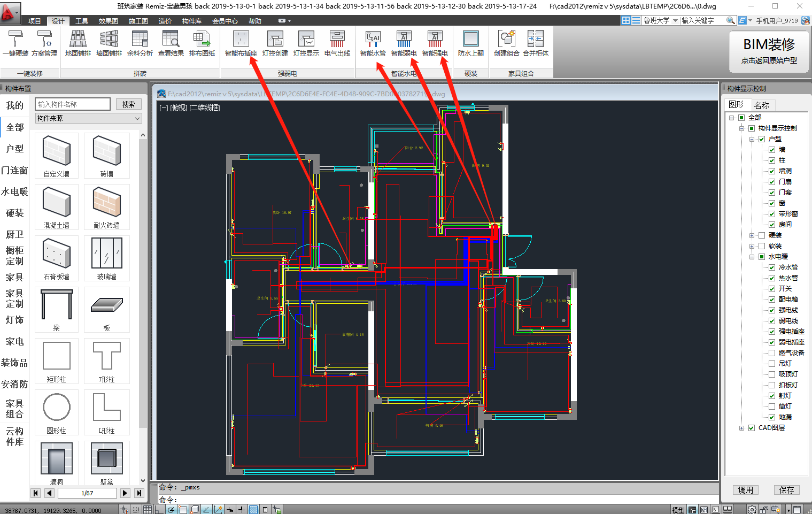The image size is (812, 514).
Task: Uncheck the 冷水管 checkbox
Action: 772,267
